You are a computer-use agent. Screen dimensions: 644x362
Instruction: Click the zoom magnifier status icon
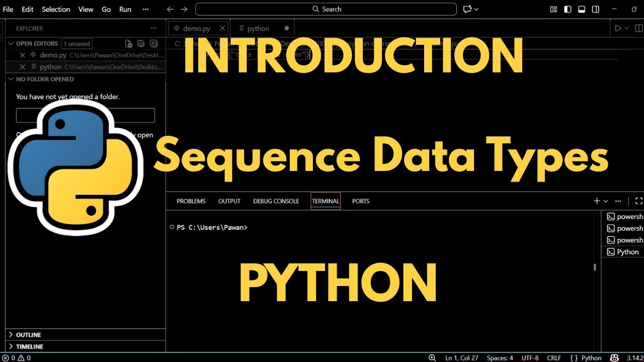point(432,358)
